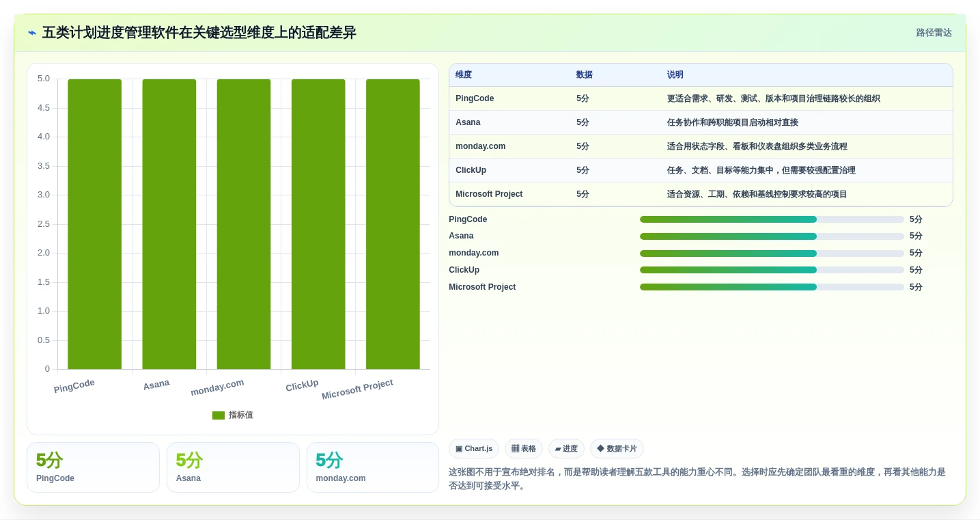Select the 进度 tag chip

tap(566, 449)
